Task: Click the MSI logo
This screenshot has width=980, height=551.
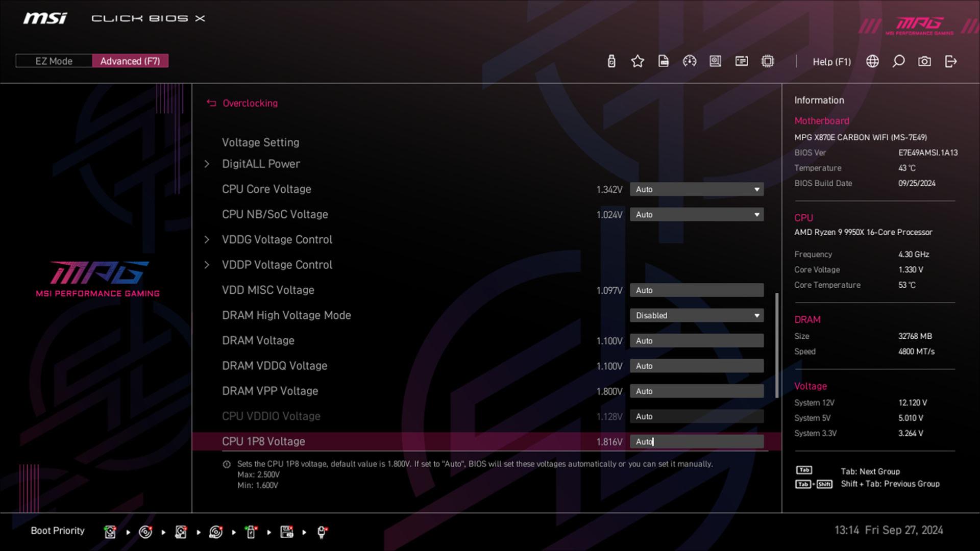Action: (x=45, y=18)
